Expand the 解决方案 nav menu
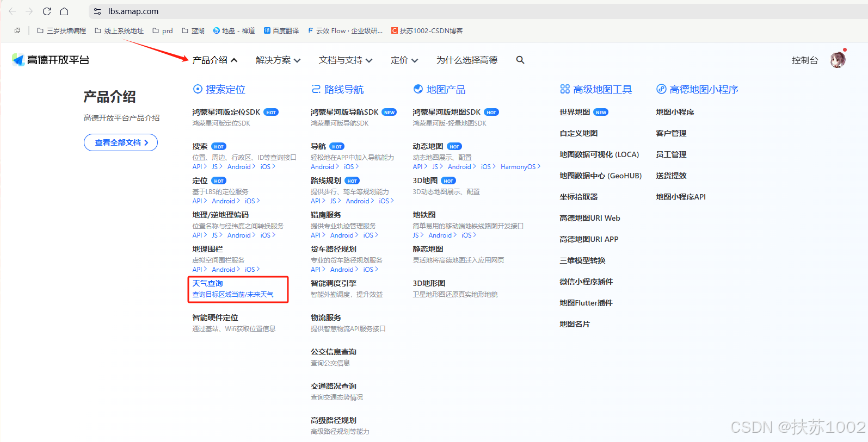Screen dimensions: 868x442 (278, 60)
